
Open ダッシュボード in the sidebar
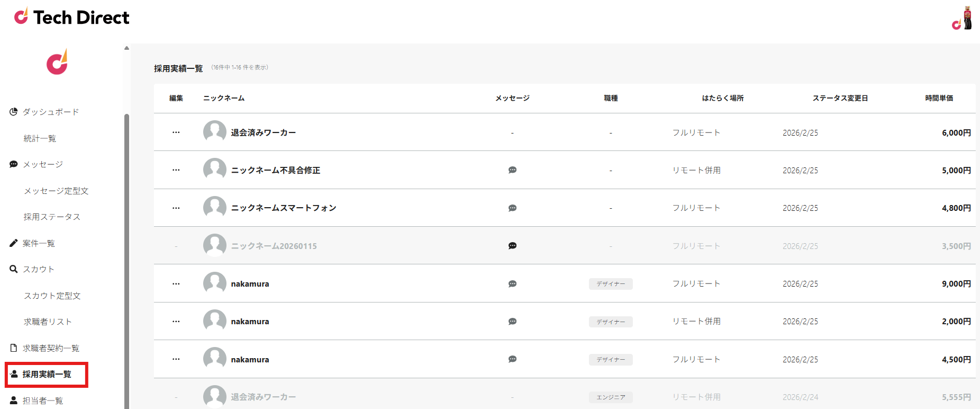tap(50, 112)
